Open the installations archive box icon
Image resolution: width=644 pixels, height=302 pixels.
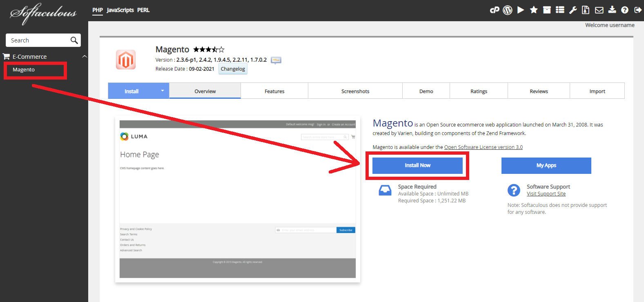coord(547,10)
